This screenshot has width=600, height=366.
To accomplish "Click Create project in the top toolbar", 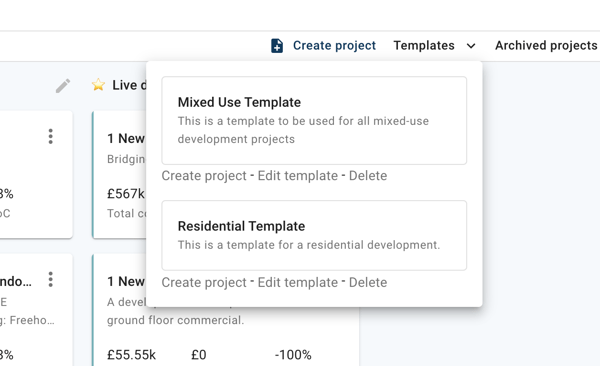I will coord(334,46).
